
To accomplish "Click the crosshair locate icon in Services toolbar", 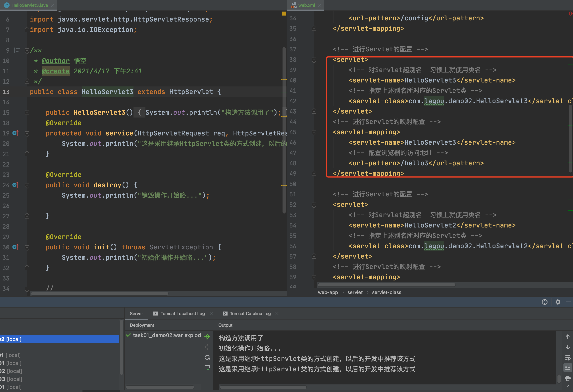I will coord(545,302).
